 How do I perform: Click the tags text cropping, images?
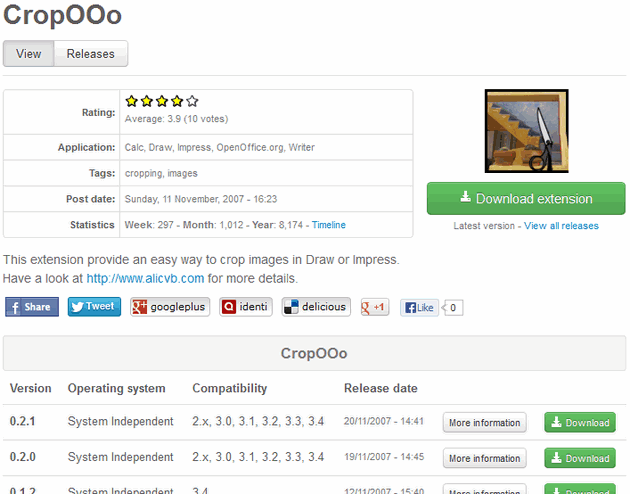[161, 174]
